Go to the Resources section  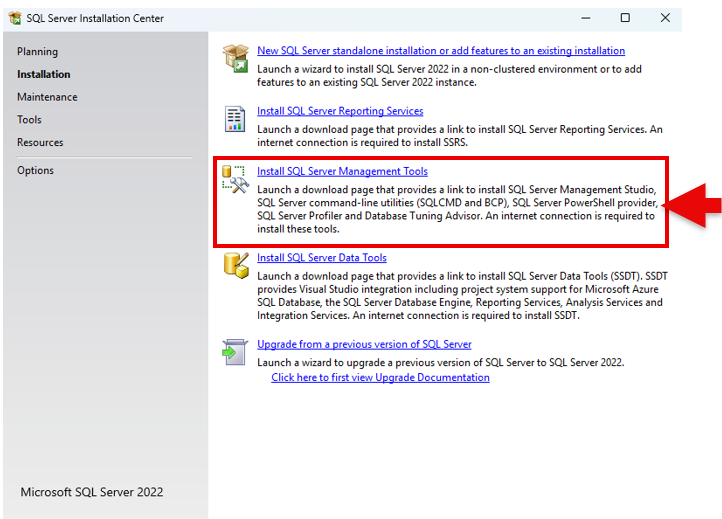[40, 142]
